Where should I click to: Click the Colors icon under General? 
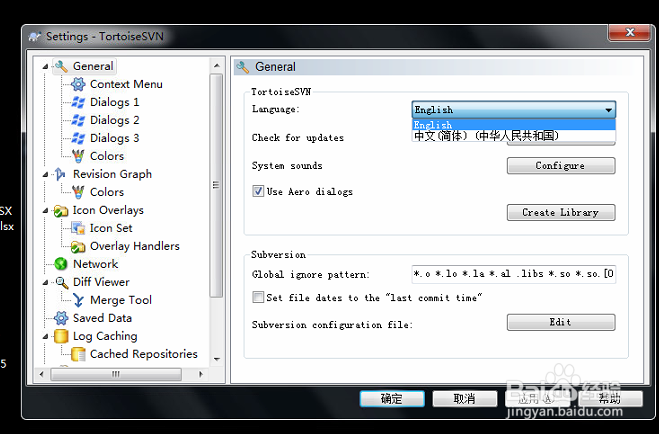78,156
